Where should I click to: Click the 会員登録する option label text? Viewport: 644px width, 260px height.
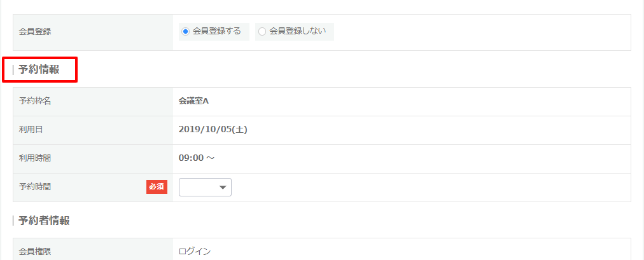(x=216, y=31)
